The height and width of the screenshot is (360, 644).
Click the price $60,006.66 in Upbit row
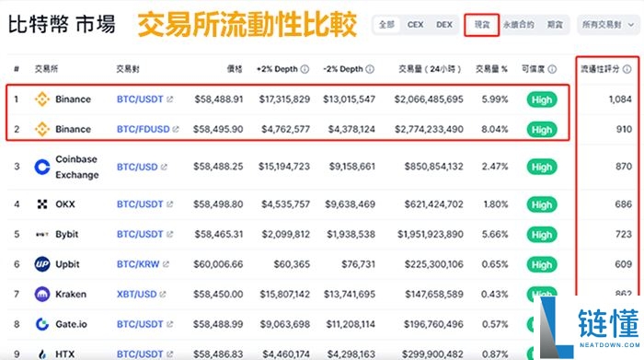pos(218,264)
